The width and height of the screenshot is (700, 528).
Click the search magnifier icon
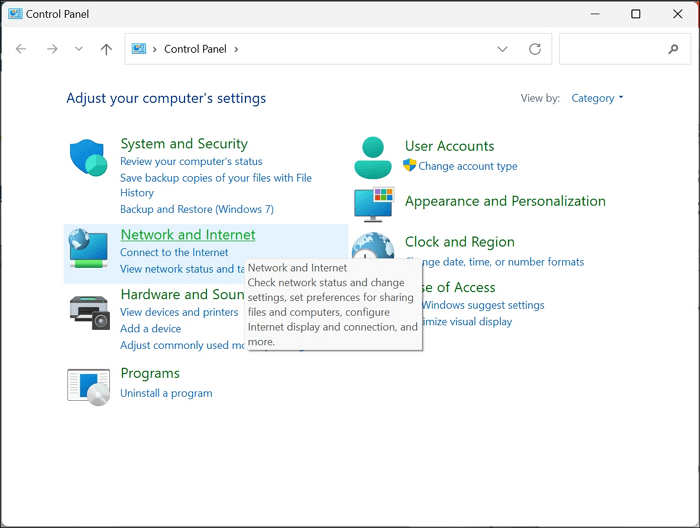tap(673, 49)
